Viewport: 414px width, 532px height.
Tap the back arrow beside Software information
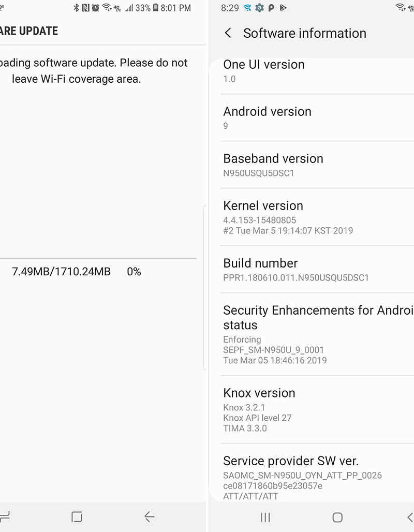228,33
